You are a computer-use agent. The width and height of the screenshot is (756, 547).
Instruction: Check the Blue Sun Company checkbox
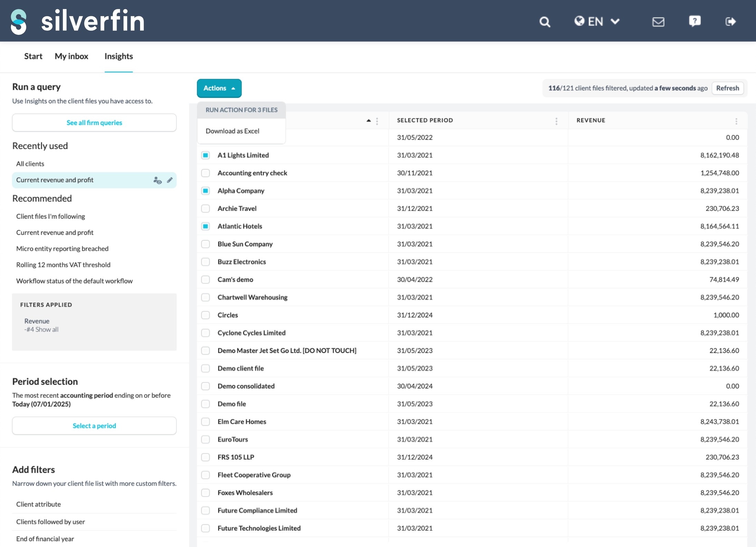pos(205,244)
